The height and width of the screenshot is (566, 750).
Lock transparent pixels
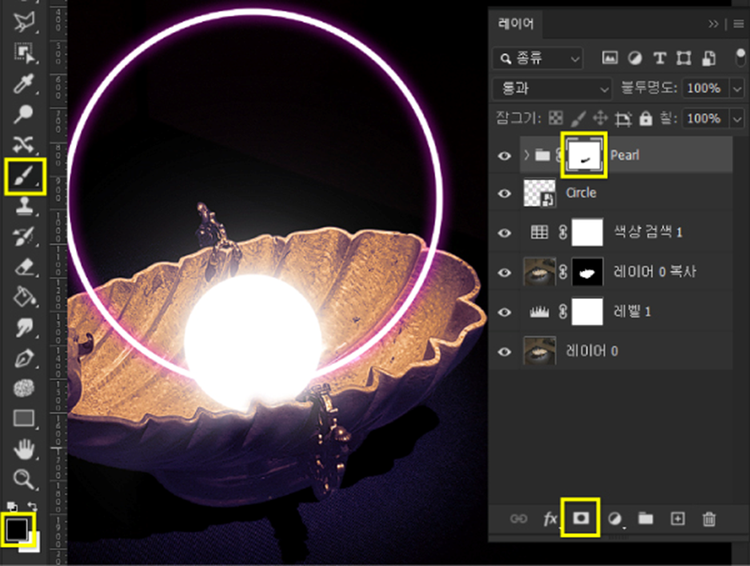coord(556,118)
